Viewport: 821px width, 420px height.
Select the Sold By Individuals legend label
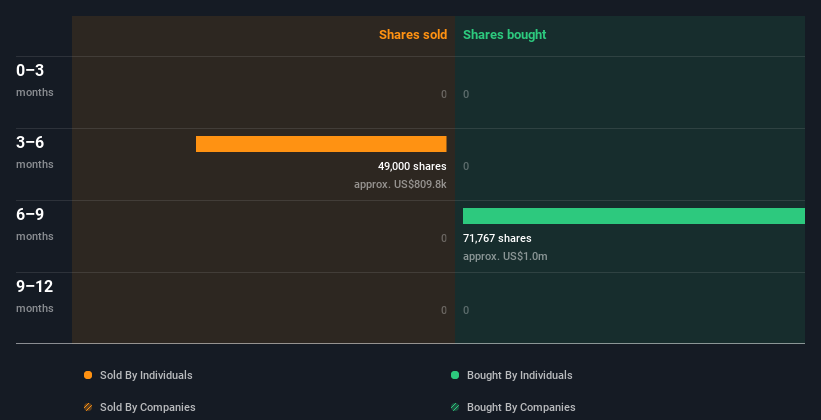tap(146, 375)
